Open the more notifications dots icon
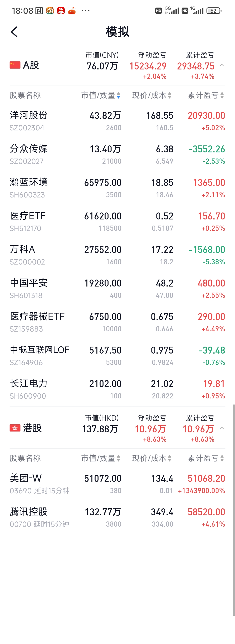The height and width of the screenshot is (644, 235). tap(86, 11)
